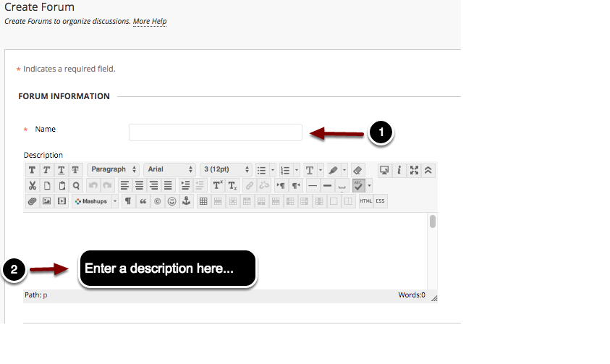The image size is (610, 364).
Task: Collapse toolbar with double chevron icon
Action: 428,170
